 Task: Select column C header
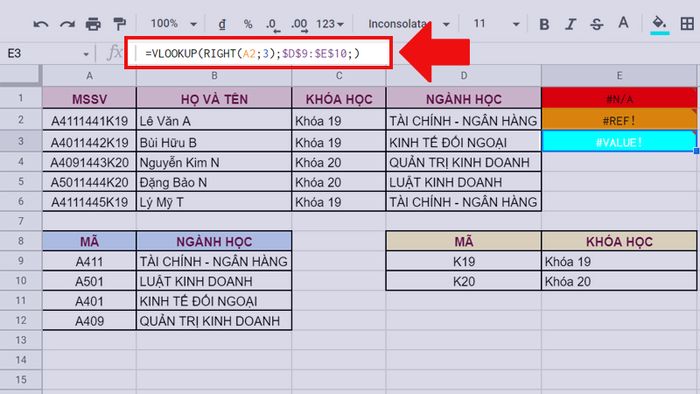tap(339, 76)
